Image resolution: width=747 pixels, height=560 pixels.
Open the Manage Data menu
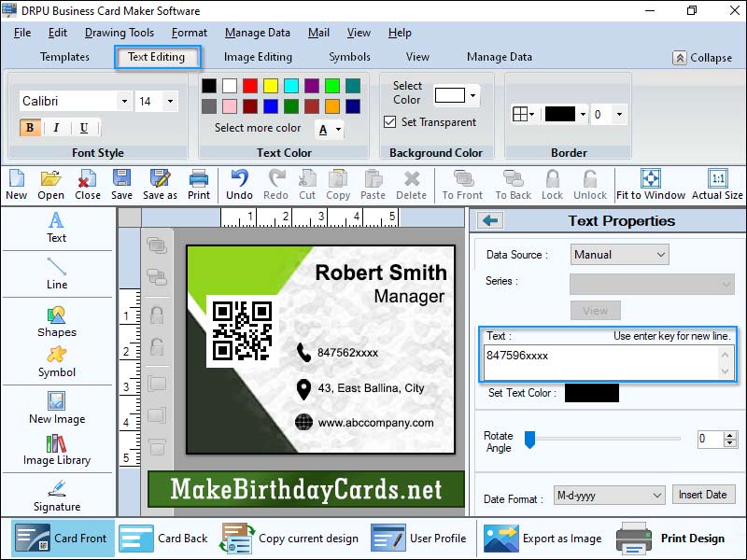(258, 32)
